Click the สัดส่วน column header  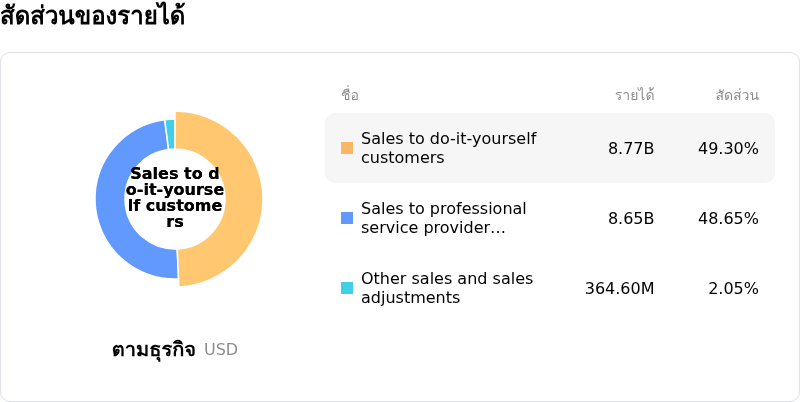tap(737, 96)
